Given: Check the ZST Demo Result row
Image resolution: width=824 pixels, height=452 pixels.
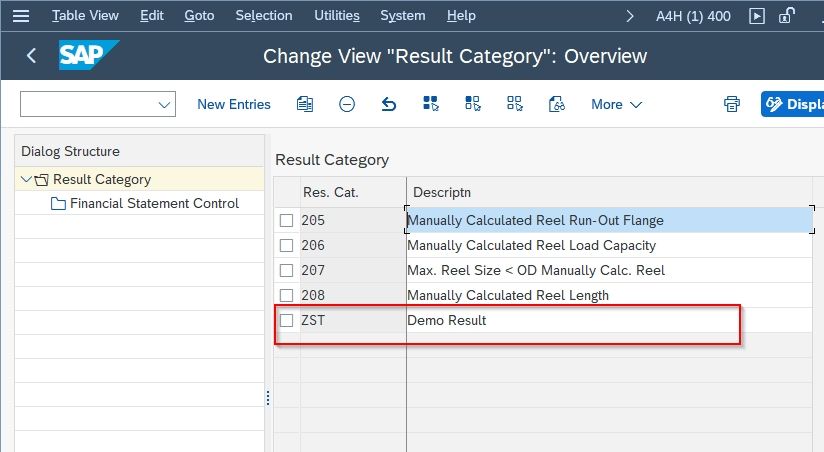Looking at the screenshot, I should pos(286,320).
